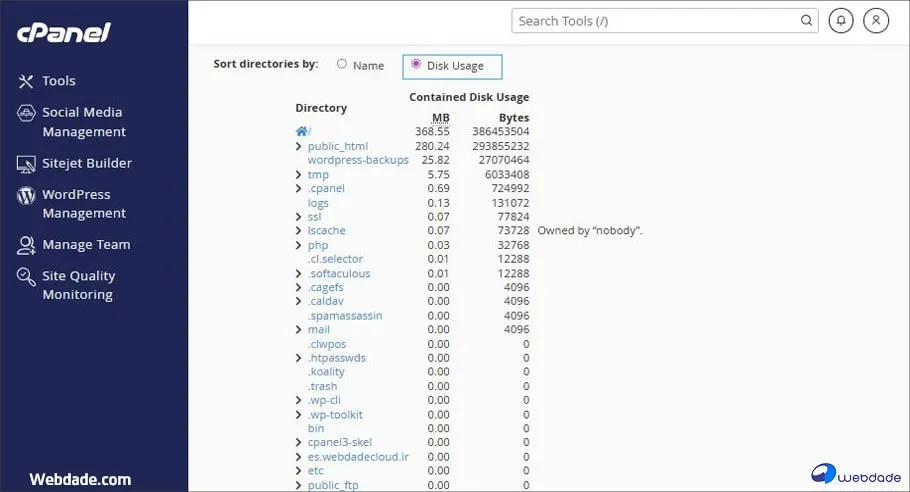The width and height of the screenshot is (910, 492).
Task: Click the Site Quality Monitoring icon
Action: [x=26, y=277]
